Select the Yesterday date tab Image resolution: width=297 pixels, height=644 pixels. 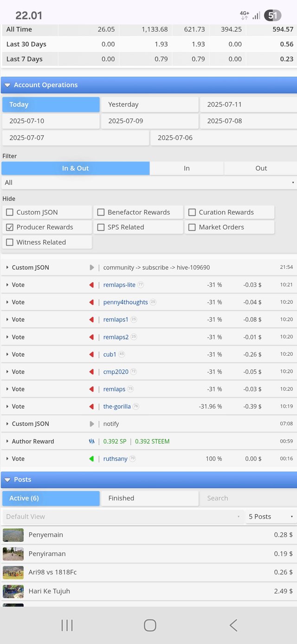tap(149, 104)
